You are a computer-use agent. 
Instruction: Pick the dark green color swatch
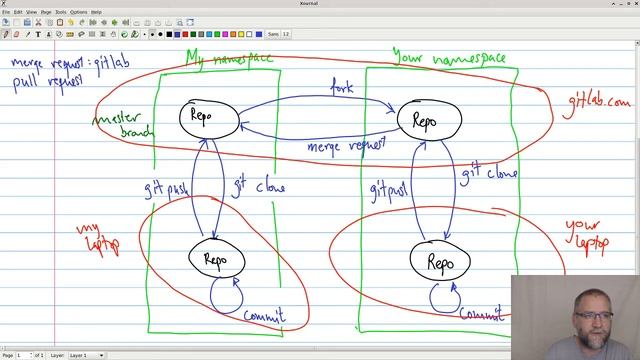(x=193, y=34)
